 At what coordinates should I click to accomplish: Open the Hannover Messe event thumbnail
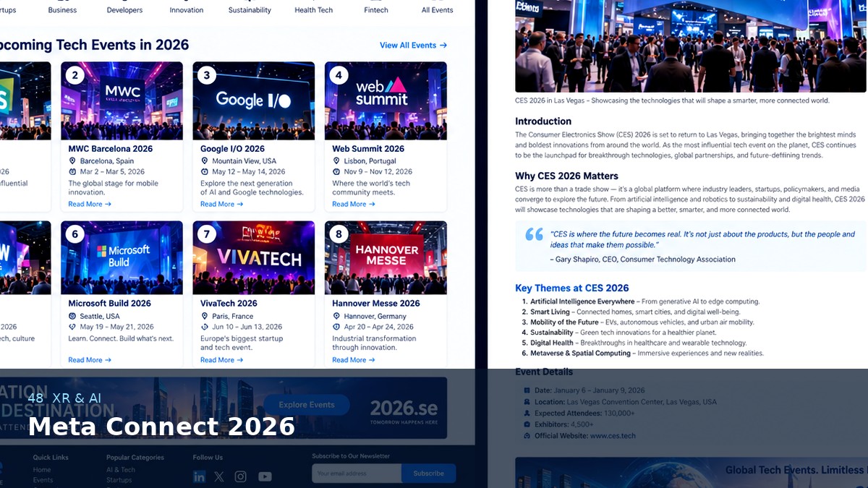click(x=386, y=257)
